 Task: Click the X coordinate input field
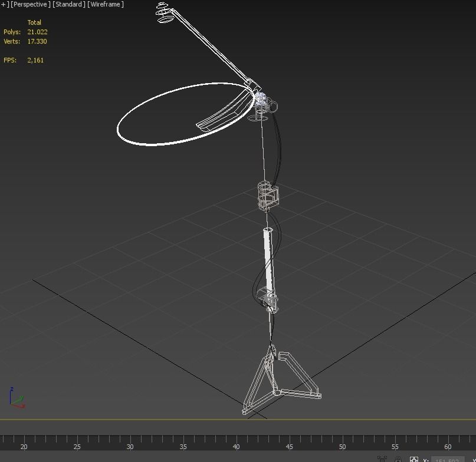[448, 460]
